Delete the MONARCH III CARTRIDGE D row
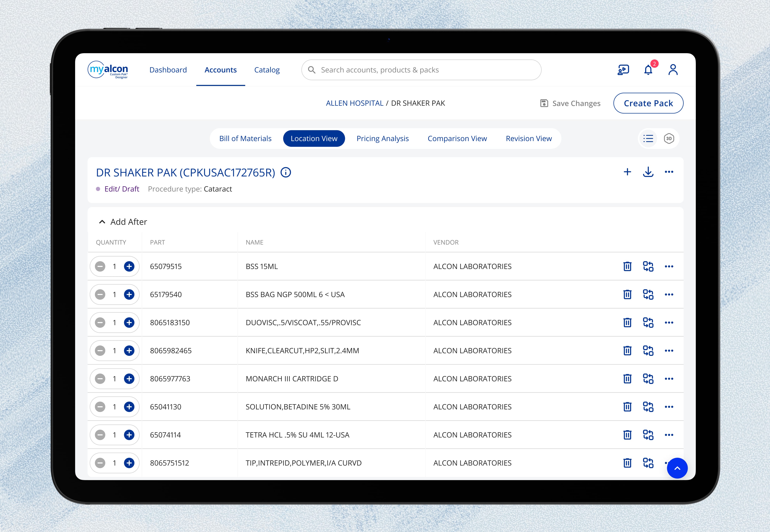The image size is (770, 532). point(627,379)
